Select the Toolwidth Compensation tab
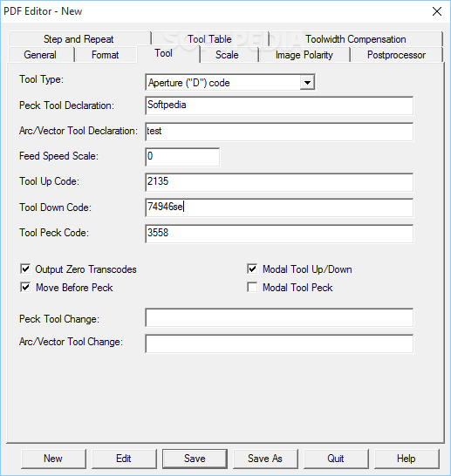The height and width of the screenshot is (476, 451). pyautogui.click(x=356, y=39)
